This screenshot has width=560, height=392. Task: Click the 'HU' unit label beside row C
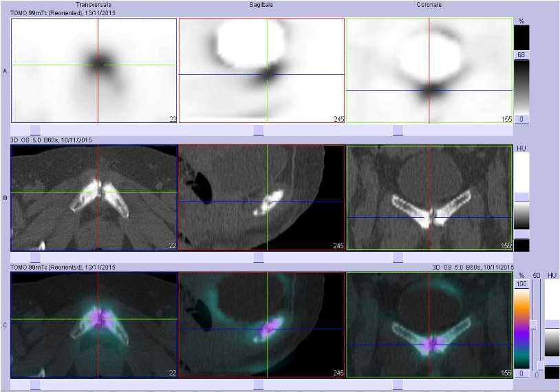pos(552,275)
